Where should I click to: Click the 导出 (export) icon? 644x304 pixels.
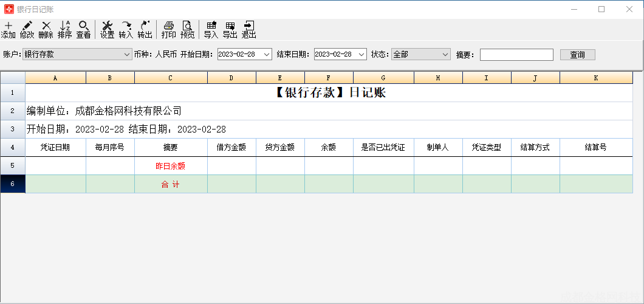(x=230, y=30)
